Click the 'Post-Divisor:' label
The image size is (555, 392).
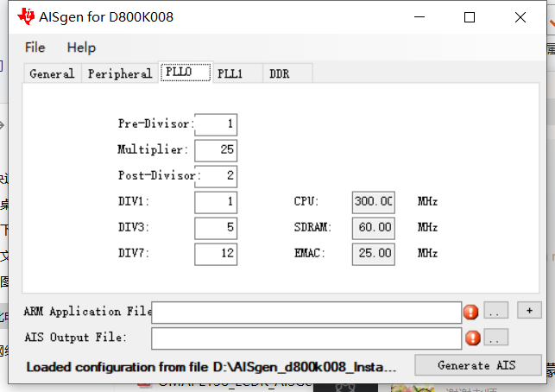point(160,175)
